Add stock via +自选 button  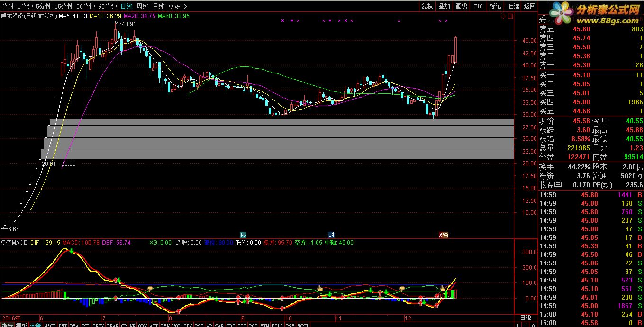512,6
